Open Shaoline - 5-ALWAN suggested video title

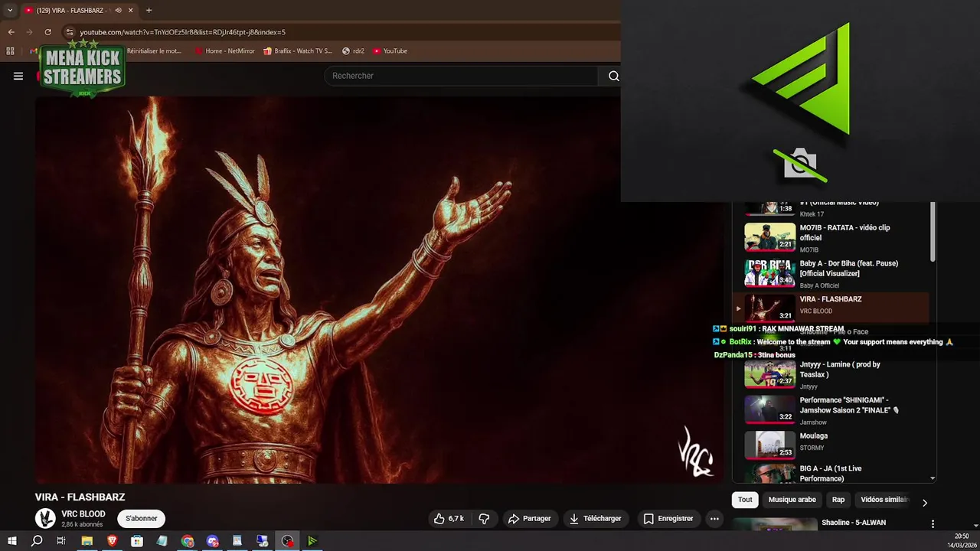(x=854, y=523)
